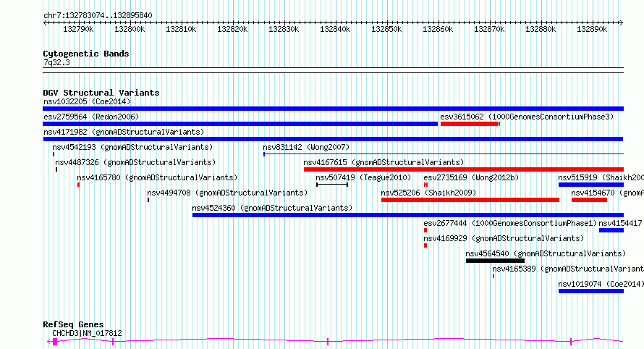Screen dimensions: 644x349
Task: Open CHCHD3|NM_017812 gene label
Action: pos(87,333)
